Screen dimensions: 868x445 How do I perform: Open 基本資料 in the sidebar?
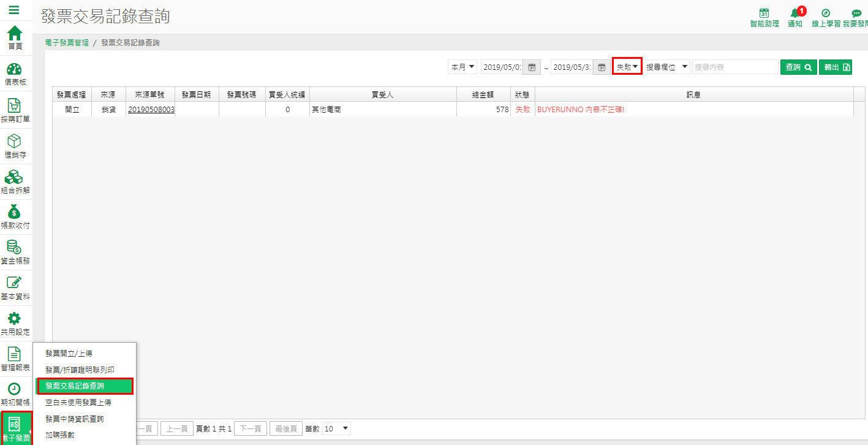tap(15, 287)
